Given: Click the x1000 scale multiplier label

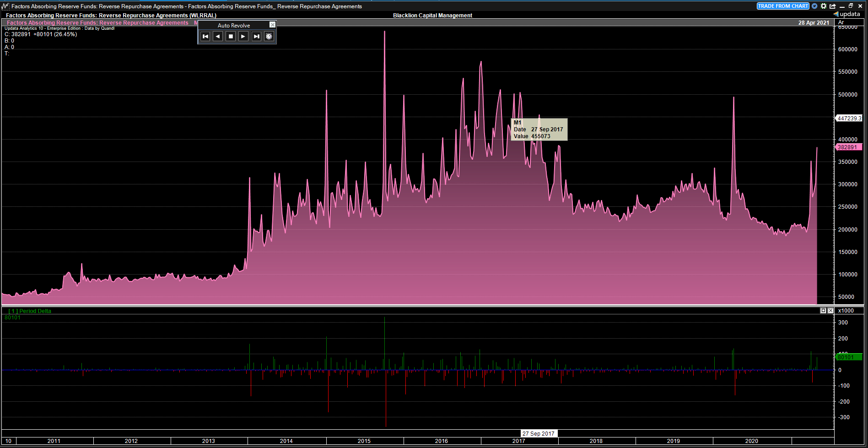Looking at the screenshot, I should pyautogui.click(x=846, y=311).
